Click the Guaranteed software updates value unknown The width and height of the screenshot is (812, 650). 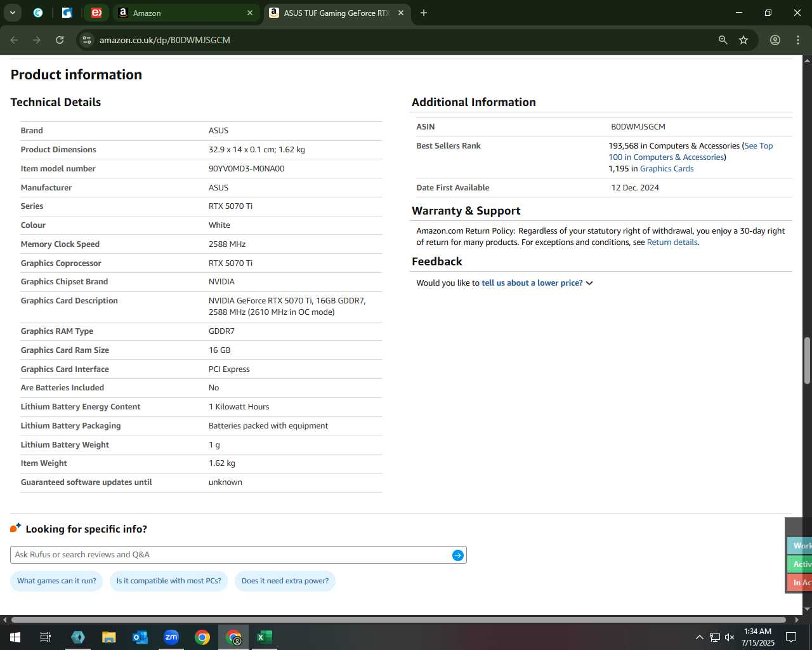[x=225, y=482]
